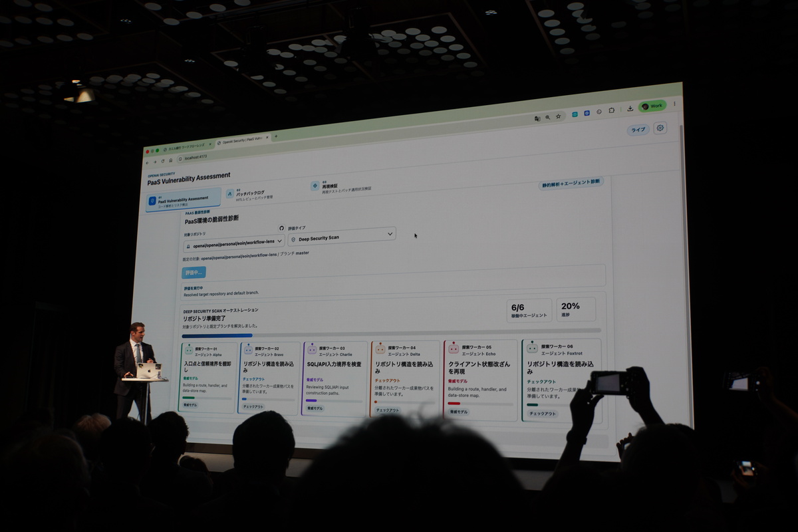The width and height of the screenshot is (798, 532).
Task: Open the Deep Security Scan type dropdown
Action: point(342,236)
